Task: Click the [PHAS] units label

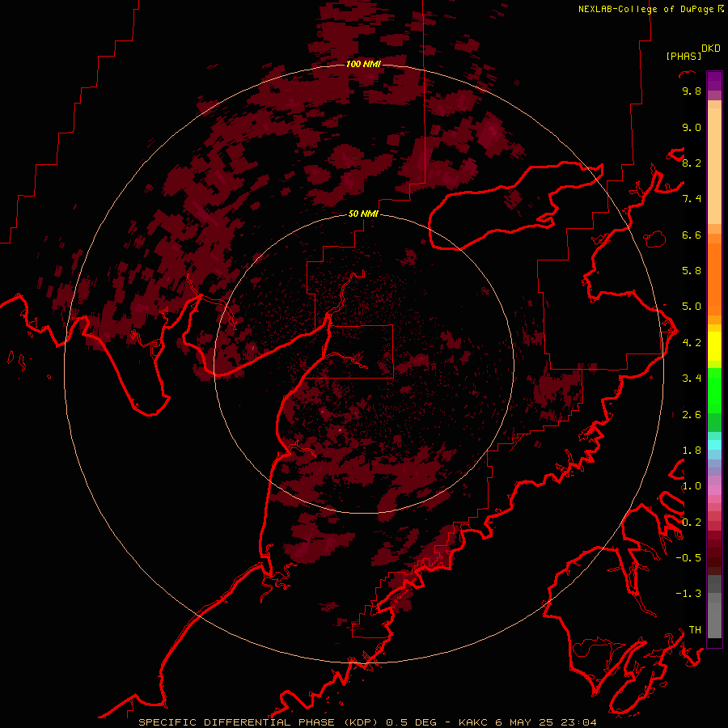Action: (684, 57)
